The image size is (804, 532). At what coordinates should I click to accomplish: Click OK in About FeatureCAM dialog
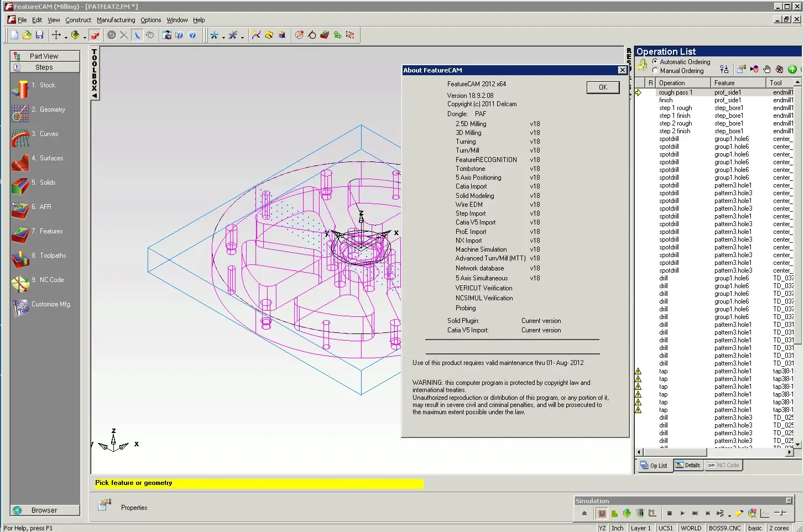coord(603,87)
